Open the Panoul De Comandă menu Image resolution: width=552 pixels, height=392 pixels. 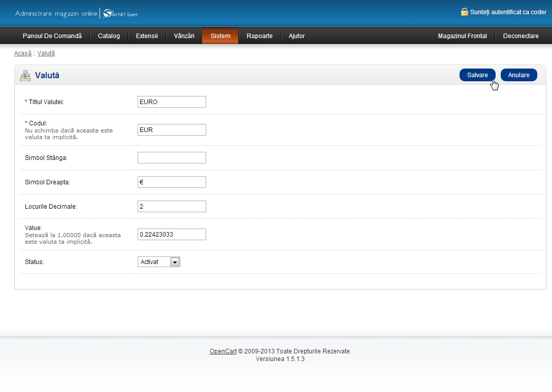tap(52, 36)
